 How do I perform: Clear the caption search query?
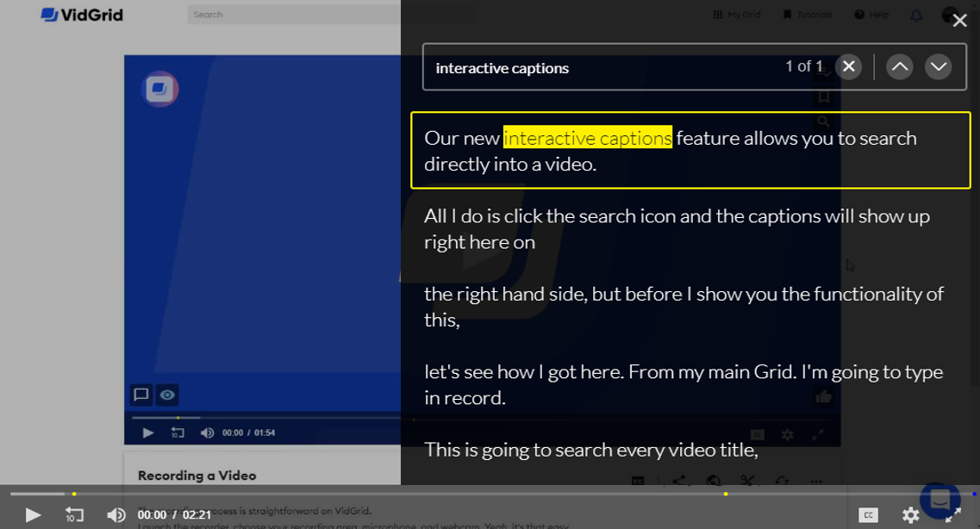tap(849, 66)
